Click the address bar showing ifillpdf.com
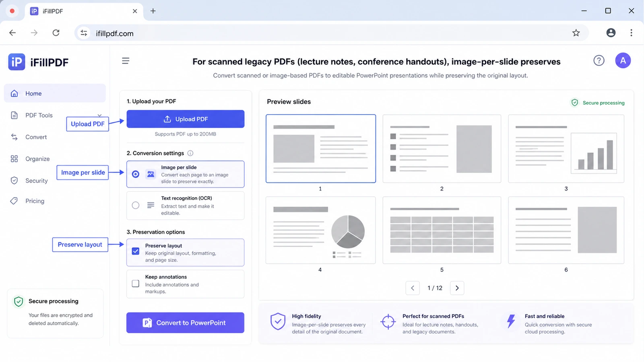The width and height of the screenshot is (644, 362). 332,33
